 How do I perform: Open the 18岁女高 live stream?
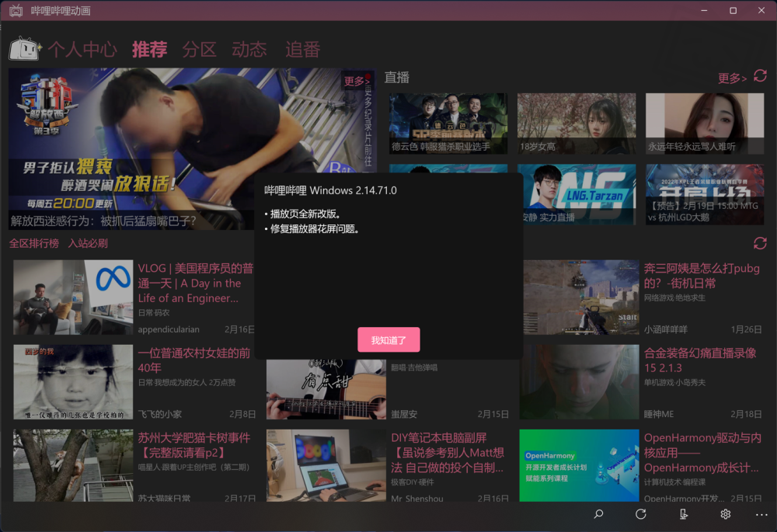pos(577,123)
